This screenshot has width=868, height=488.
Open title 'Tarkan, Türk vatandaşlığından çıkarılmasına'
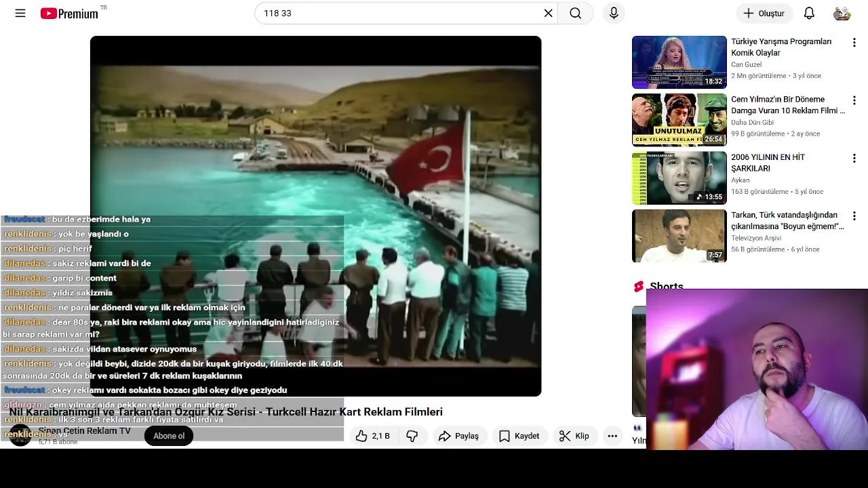click(x=787, y=220)
